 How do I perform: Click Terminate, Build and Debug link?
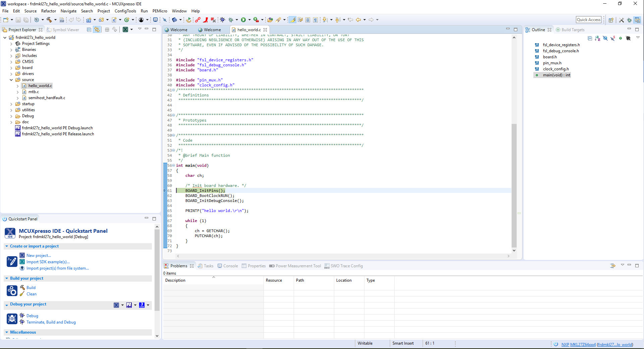tap(51, 322)
